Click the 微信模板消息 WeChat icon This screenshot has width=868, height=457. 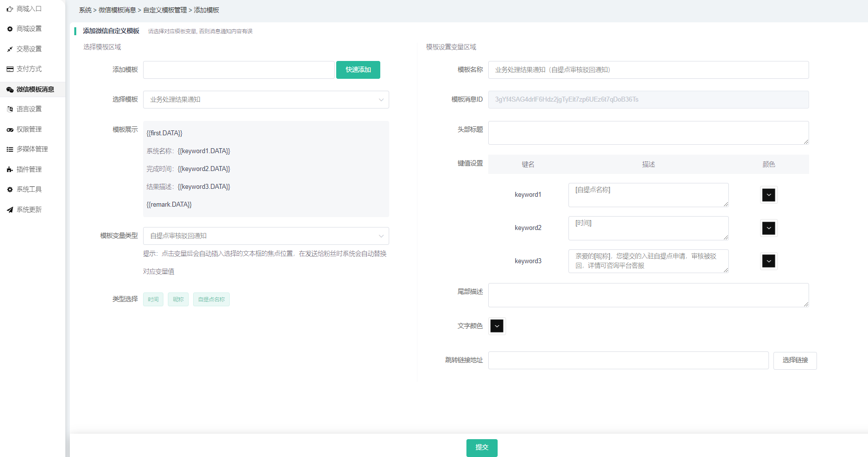pos(10,90)
